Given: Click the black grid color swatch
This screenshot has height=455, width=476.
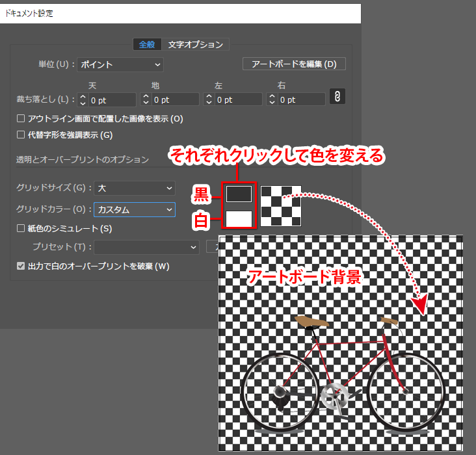Looking at the screenshot, I should point(239,194).
